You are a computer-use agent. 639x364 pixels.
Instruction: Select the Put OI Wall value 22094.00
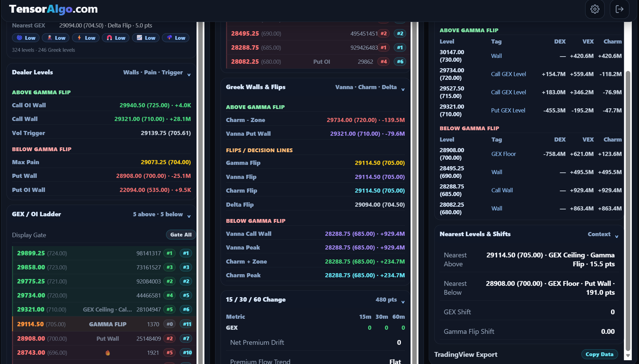pos(155,190)
